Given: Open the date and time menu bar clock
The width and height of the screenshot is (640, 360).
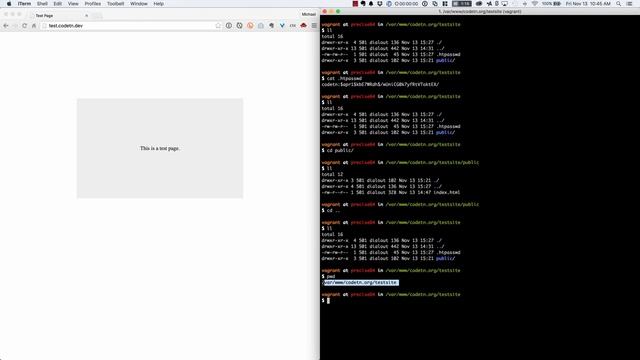Looking at the screenshot, I should [x=588, y=4].
